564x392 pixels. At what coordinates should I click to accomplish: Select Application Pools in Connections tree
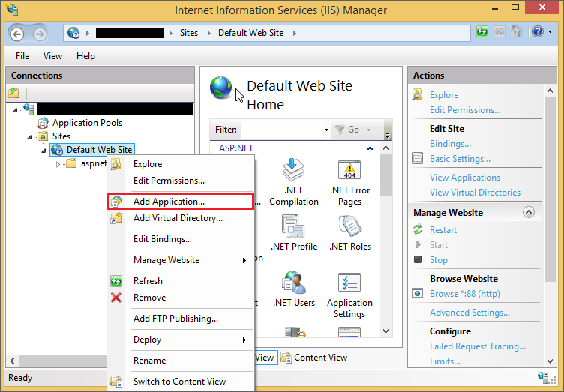pyautogui.click(x=87, y=123)
